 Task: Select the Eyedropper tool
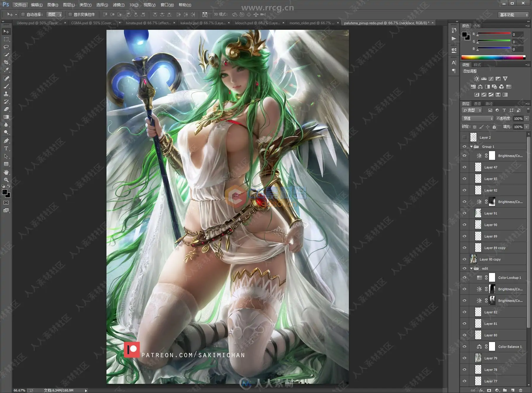point(6,70)
